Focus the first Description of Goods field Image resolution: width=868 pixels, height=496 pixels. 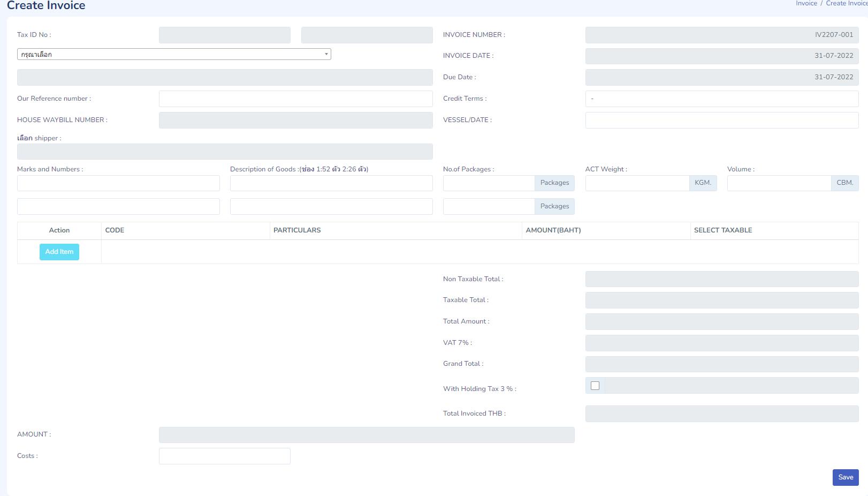click(x=331, y=183)
